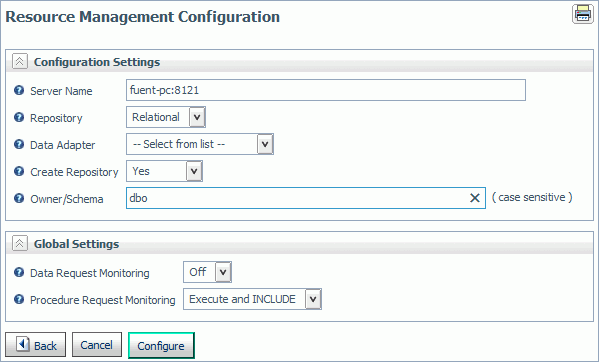Click help icon next to Repository
This screenshot has width=599, height=362.
[19, 117]
